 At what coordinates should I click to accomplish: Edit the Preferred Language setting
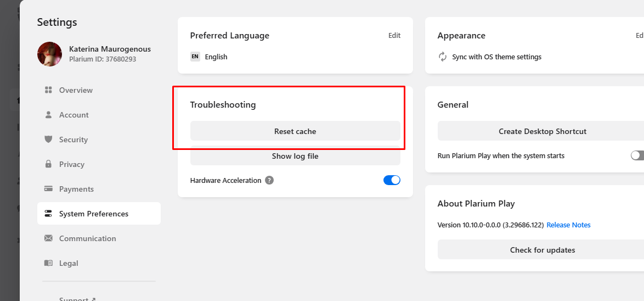[394, 36]
